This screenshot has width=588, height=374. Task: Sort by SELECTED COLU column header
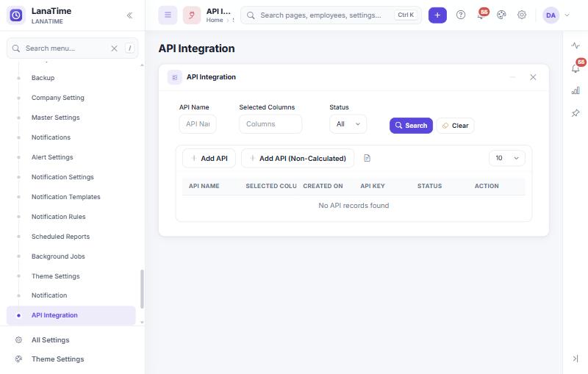tap(271, 186)
